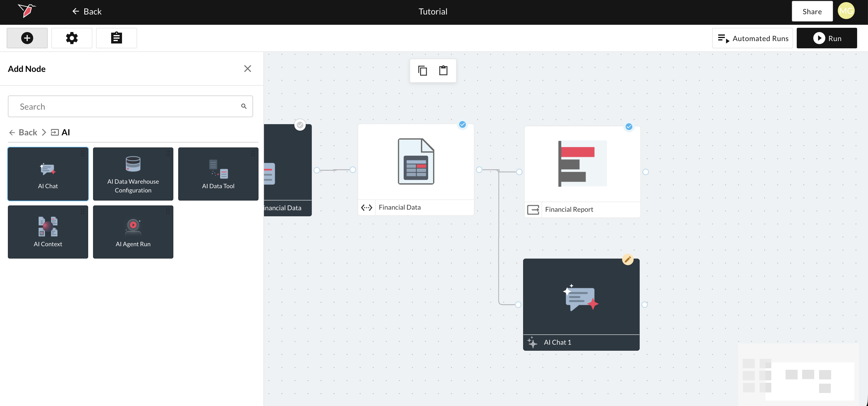868x406 pixels.
Task: Click the add node plus icon
Action: (27, 38)
